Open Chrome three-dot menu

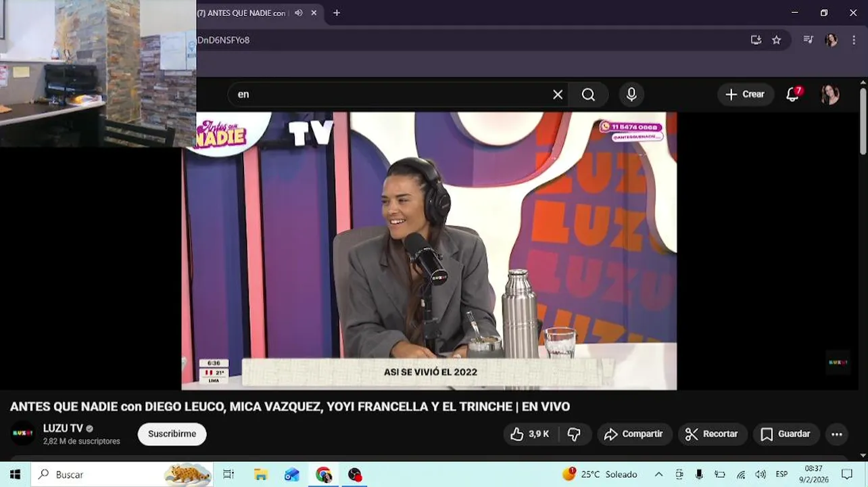pyautogui.click(x=854, y=40)
